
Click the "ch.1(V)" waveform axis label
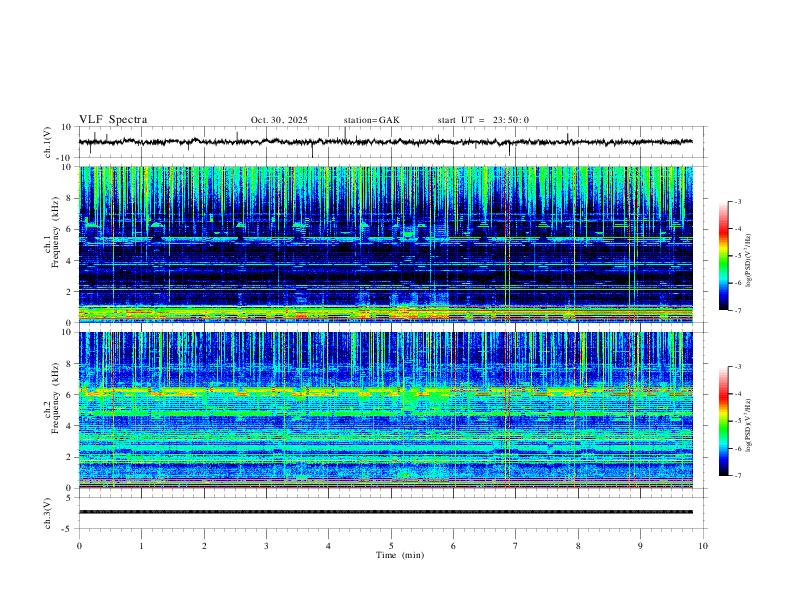pyautogui.click(x=48, y=142)
